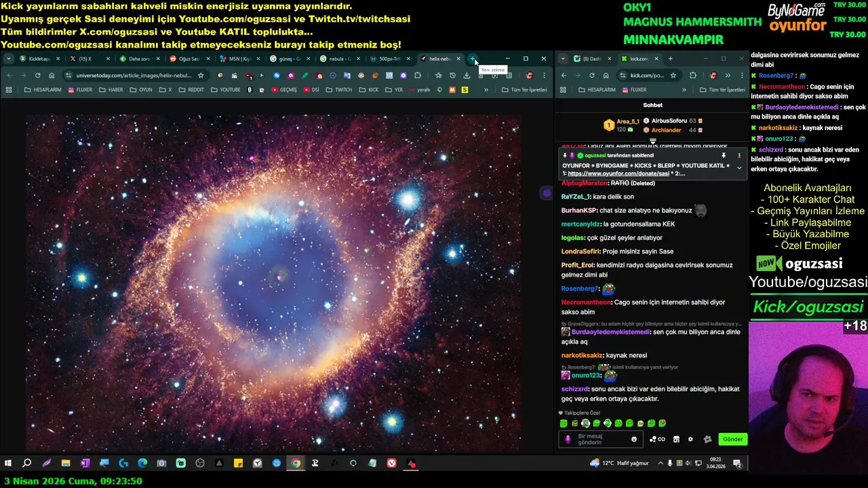Open the emoji picker in the chat input
This screenshot has height=488, width=868.
(634, 439)
